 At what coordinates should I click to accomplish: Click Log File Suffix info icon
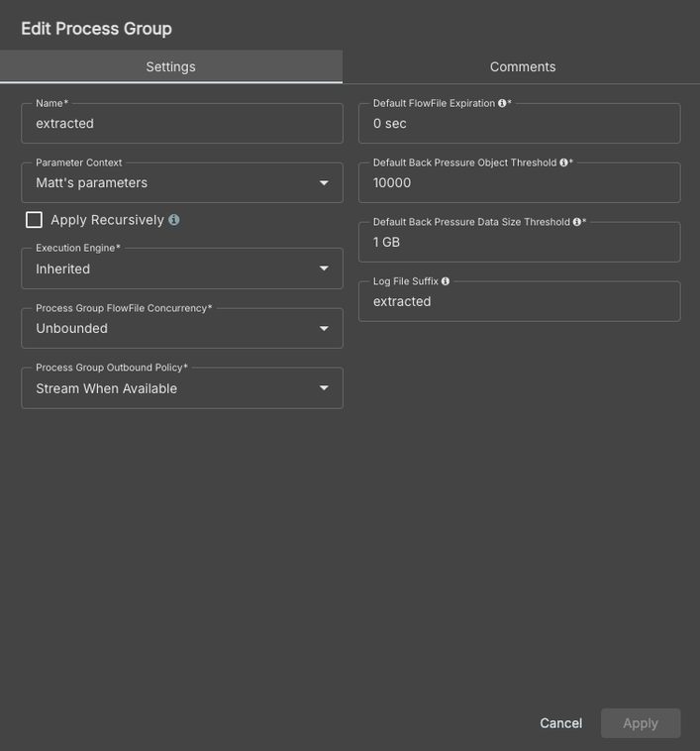click(x=446, y=281)
